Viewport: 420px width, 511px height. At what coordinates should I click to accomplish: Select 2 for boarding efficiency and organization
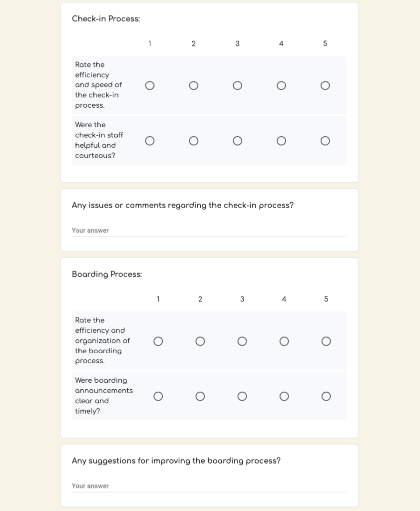click(x=200, y=341)
